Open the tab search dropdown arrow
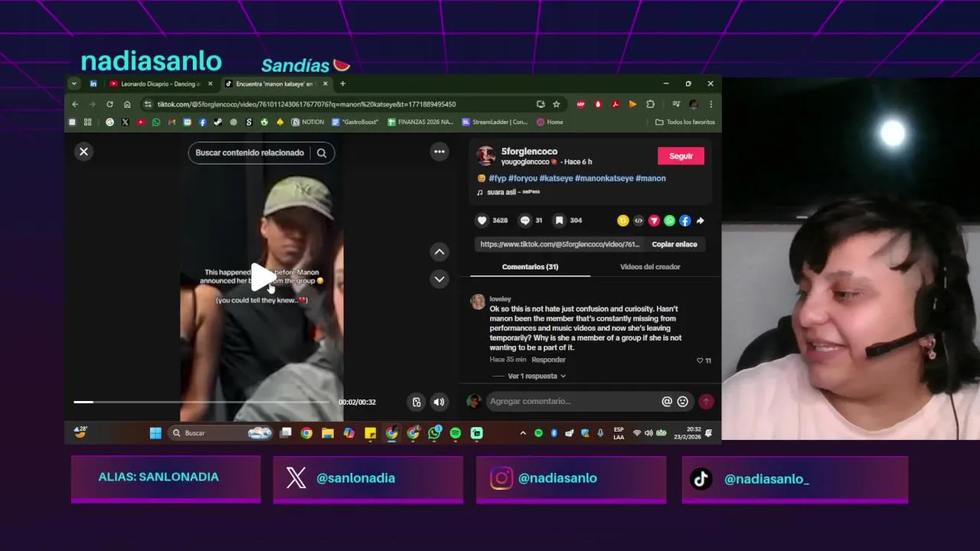 tap(73, 83)
